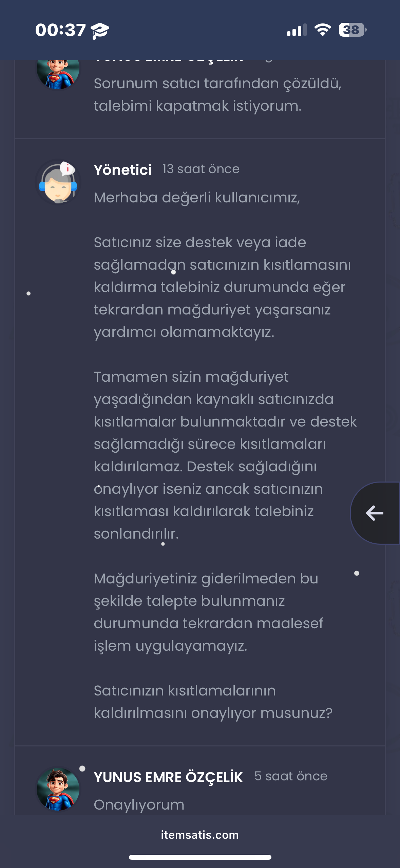
Task: Tap the back arrow floating button
Action: [x=375, y=513]
